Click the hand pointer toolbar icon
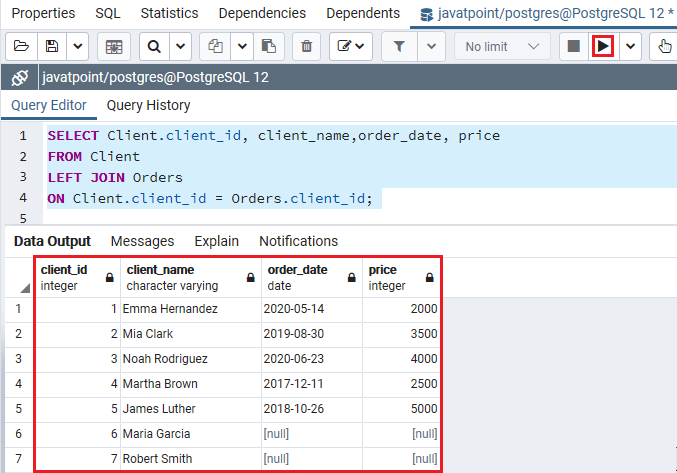This screenshot has height=473, width=677. coord(665,46)
